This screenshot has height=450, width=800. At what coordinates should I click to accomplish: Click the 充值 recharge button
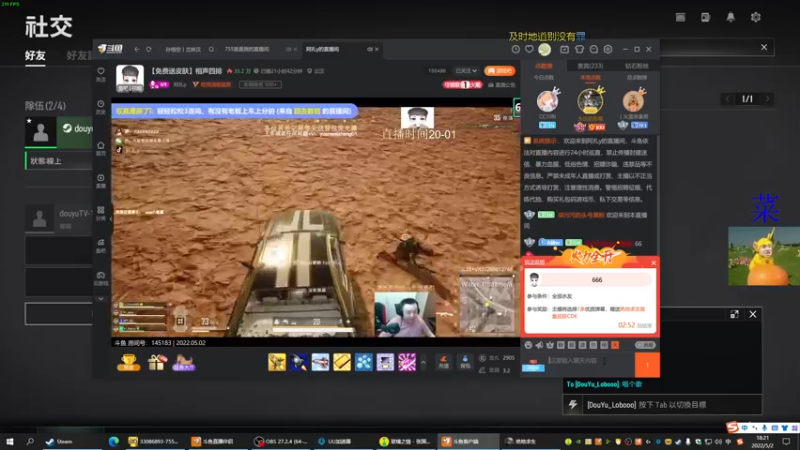pyautogui.click(x=444, y=362)
